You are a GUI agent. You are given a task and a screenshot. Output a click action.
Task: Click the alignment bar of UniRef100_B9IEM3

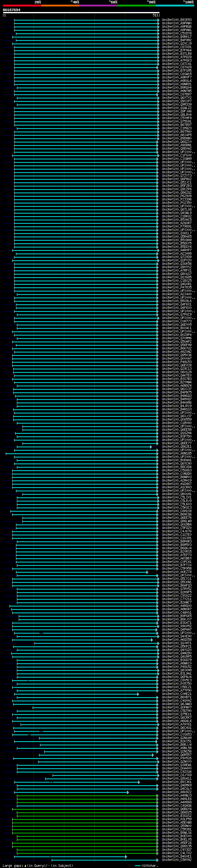86,20
